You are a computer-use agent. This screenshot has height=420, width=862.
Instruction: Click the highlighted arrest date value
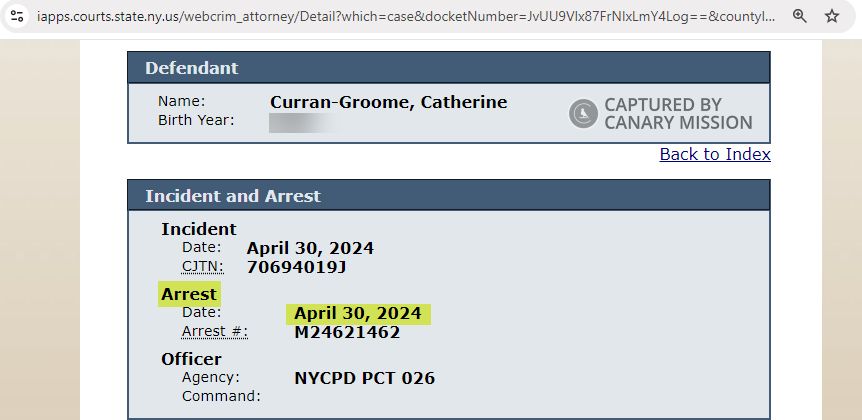tap(358, 314)
